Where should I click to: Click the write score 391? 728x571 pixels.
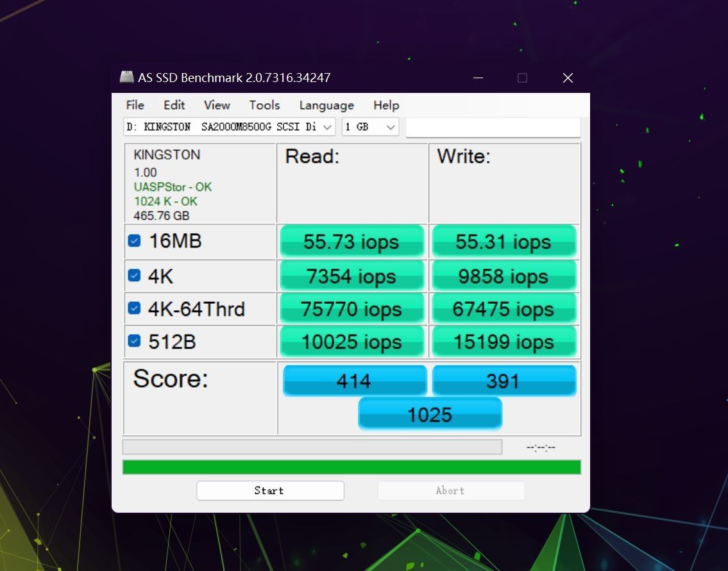point(504,381)
